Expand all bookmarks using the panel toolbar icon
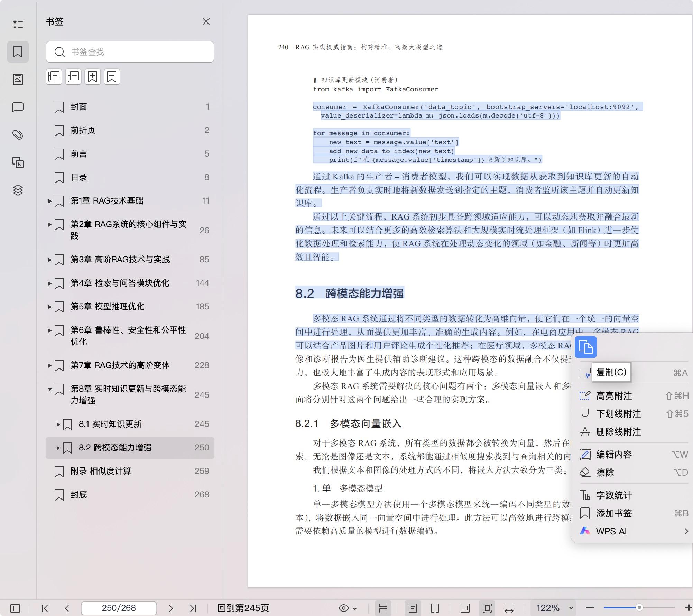693x616 pixels. pos(54,76)
